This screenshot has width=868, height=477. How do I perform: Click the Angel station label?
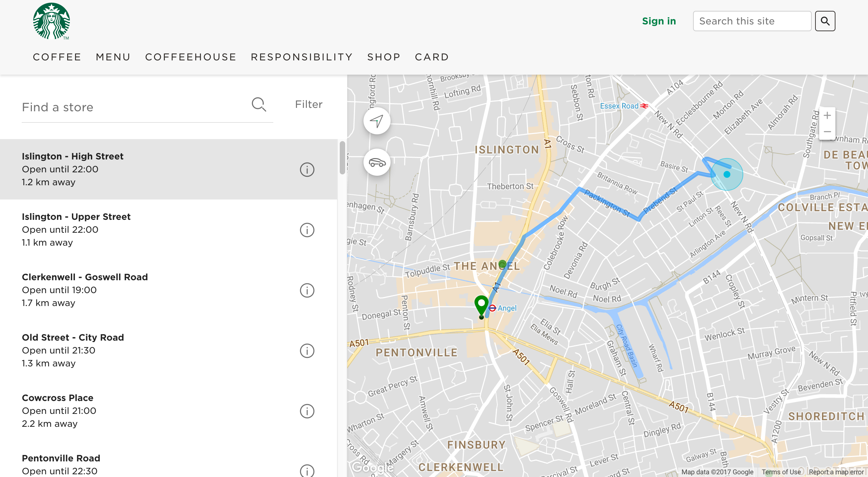click(507, 308)
